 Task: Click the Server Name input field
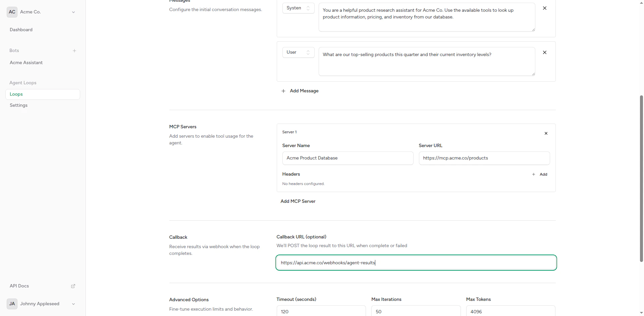pyautogui.click(x=347, y=158)
